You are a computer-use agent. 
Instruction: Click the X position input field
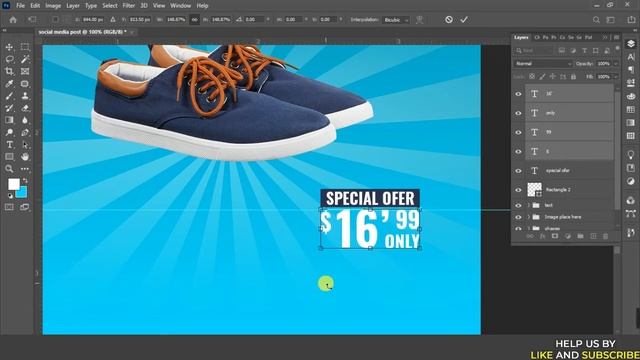(x=93, y=20)
